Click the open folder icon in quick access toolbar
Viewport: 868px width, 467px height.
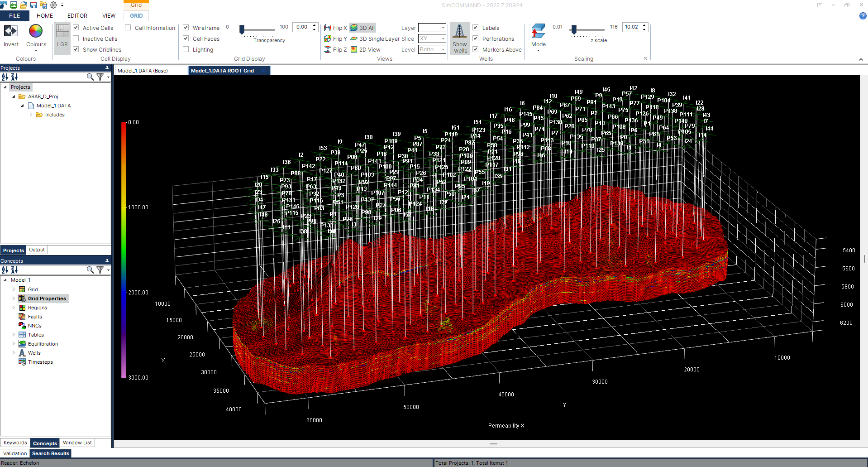tap(24, 5)
